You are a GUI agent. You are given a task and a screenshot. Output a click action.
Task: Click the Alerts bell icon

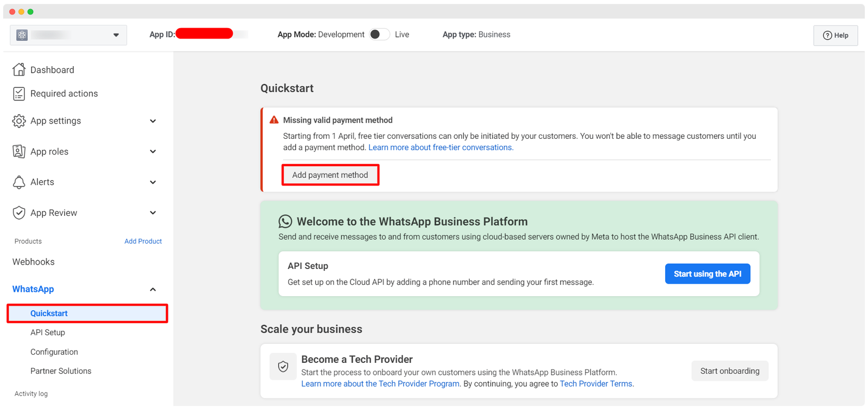[19, 182]
